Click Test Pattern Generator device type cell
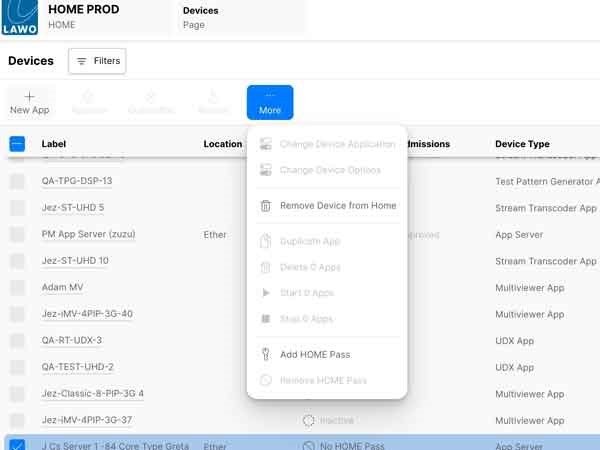The image size is (600, 450). coord(547,181)
